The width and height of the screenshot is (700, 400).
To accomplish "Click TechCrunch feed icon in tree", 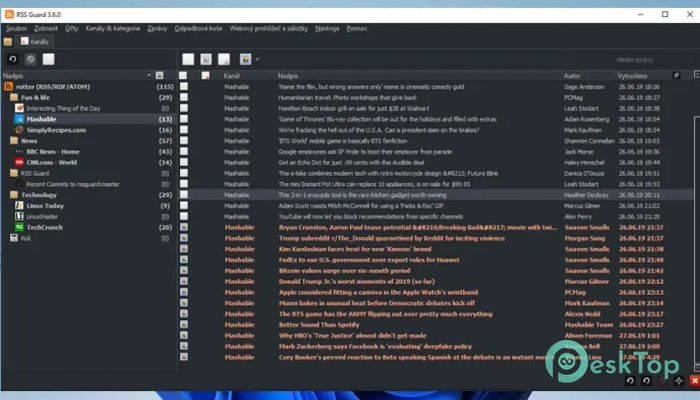I will coord(19,227).
